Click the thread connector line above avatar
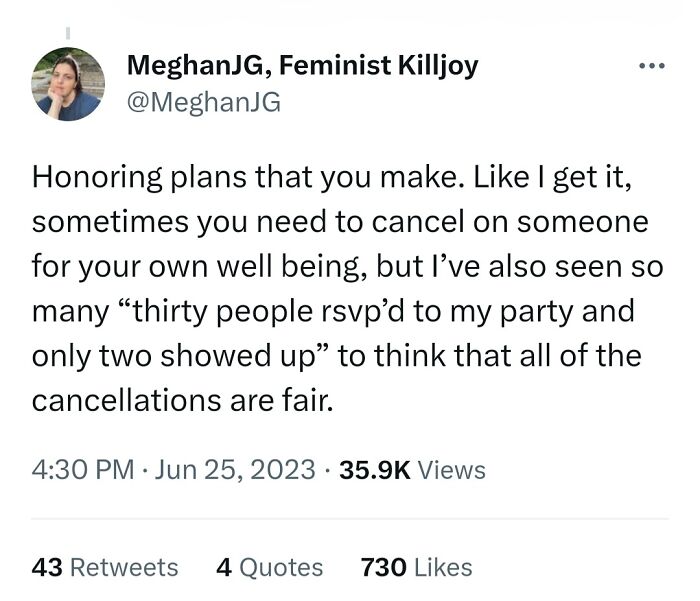Screen dimensions: 700x601 [x=68, y=33]
